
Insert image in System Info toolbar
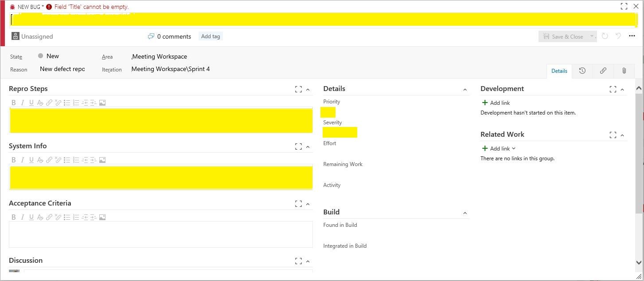pos(102,160)
